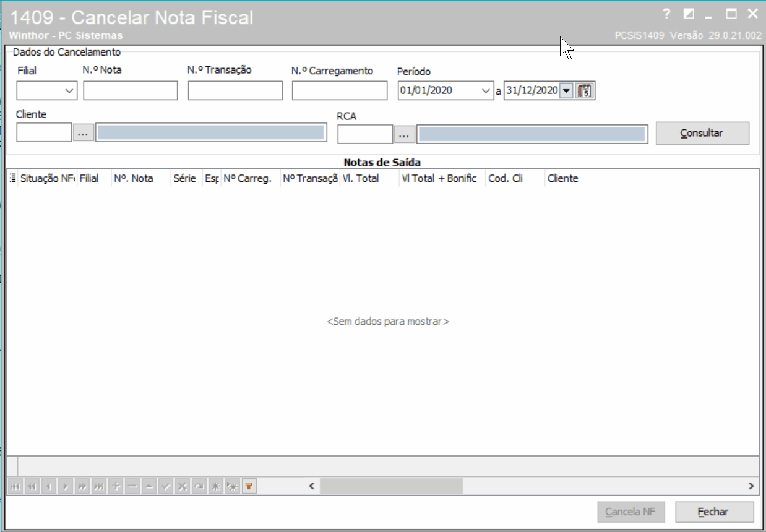Viewport: 766px width, 532px height.
Task: Sort by Esp column header
Action: pos(211,178)
